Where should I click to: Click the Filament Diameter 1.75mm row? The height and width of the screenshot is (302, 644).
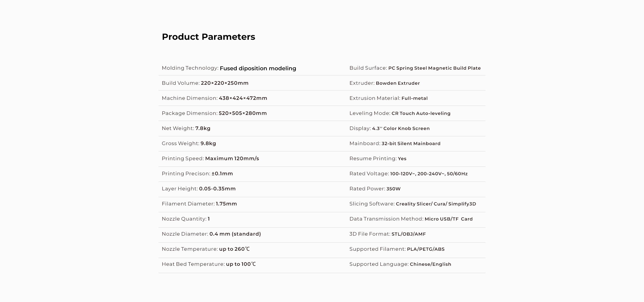click(x=199, y=204)
